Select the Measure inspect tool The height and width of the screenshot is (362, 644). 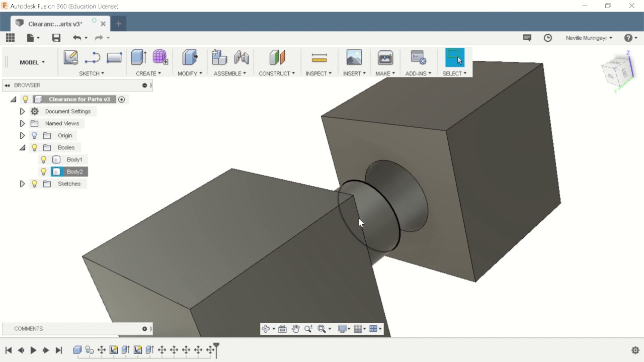pyautogui.click(x=319, y=58)
